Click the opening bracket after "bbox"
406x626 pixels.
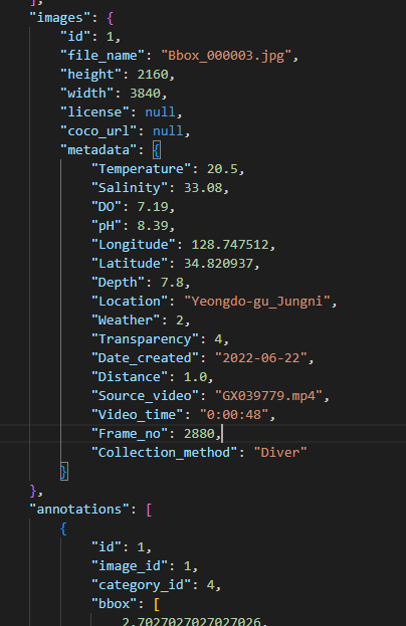pyautogui.click(x=156, y=604)
